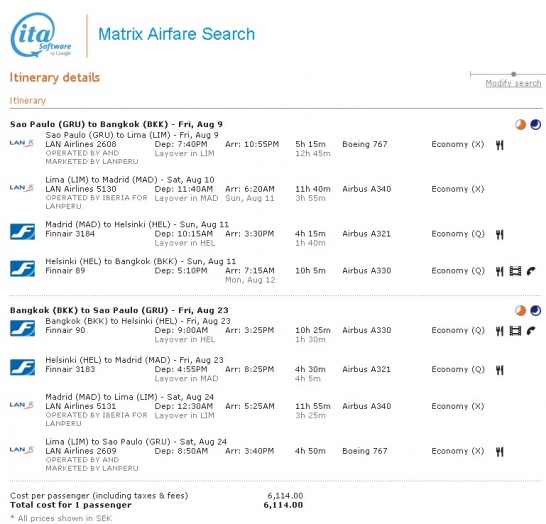Image resolution: width=546 pixels, height=524 pixels.
Task: Click the Total cost for 1 passenger label
Action: [71, 505]
